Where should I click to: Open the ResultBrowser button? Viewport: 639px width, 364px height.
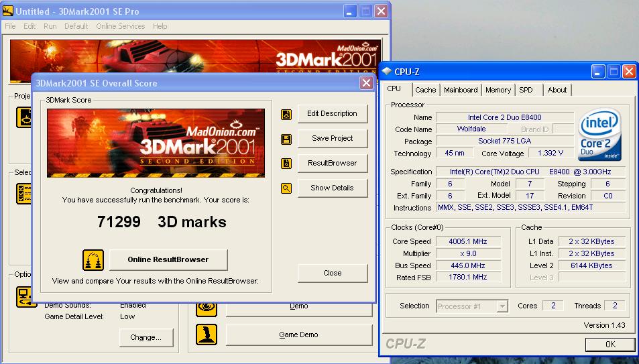pyautogui.click(x=332, y=163)
